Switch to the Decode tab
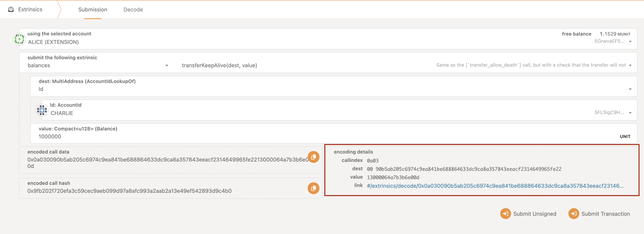644x234 pixels. [x=133, y=10]
